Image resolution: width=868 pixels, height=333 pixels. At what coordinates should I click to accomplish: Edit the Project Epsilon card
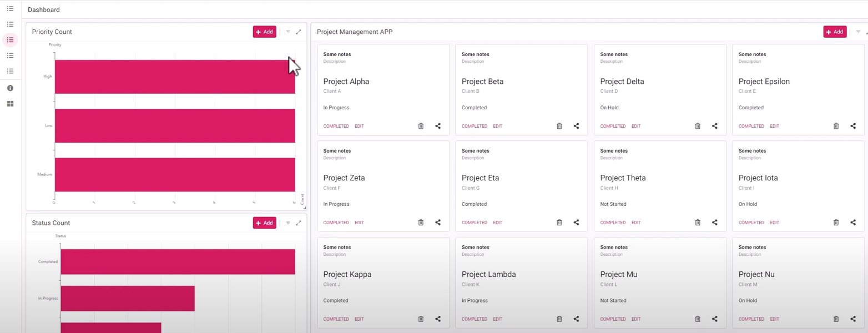pos(775,126)
